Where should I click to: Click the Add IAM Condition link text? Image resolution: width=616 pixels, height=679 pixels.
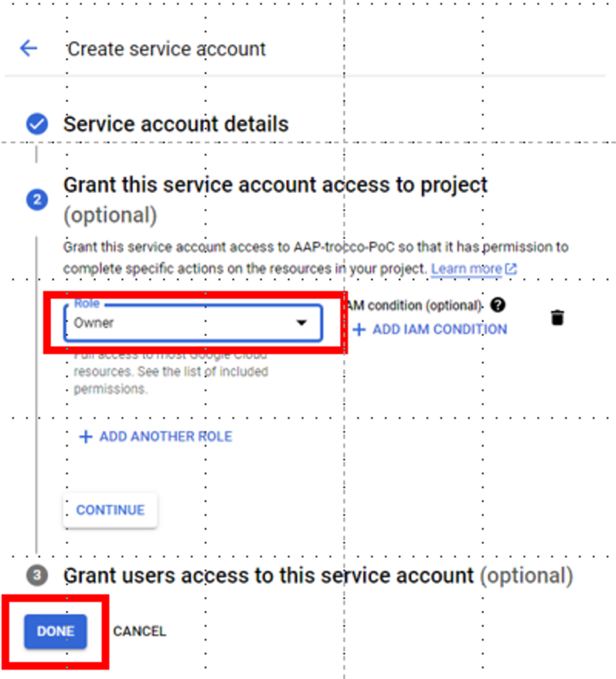point(440,329)
